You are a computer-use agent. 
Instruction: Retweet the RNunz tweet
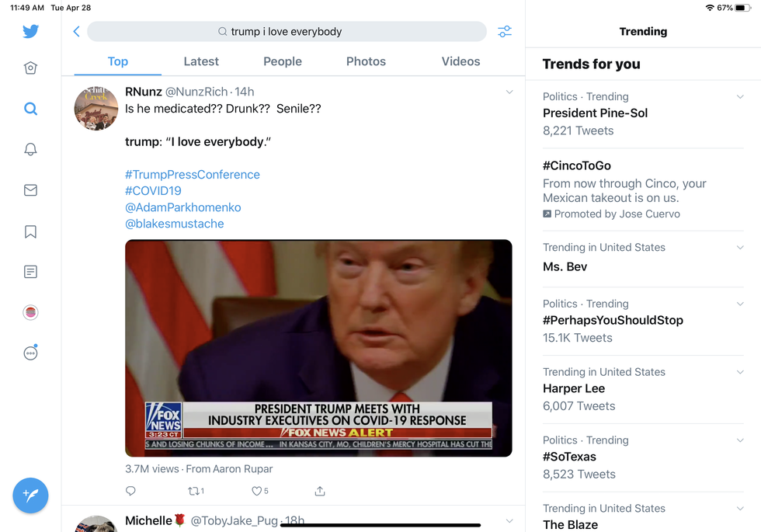click(193, 491)
